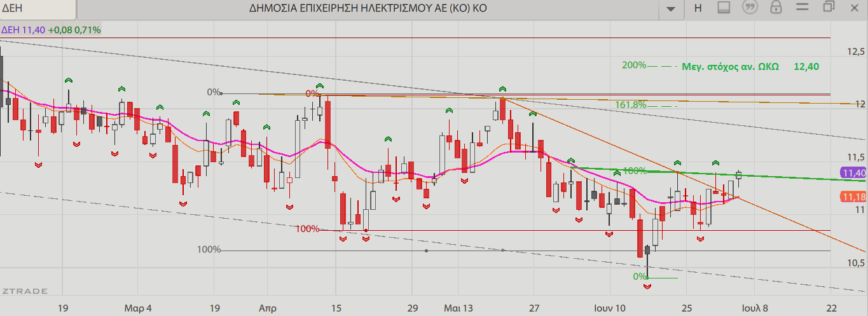Select the orange 11,18 price tag
The image size is (868, 316).
[x=853, y=197]
